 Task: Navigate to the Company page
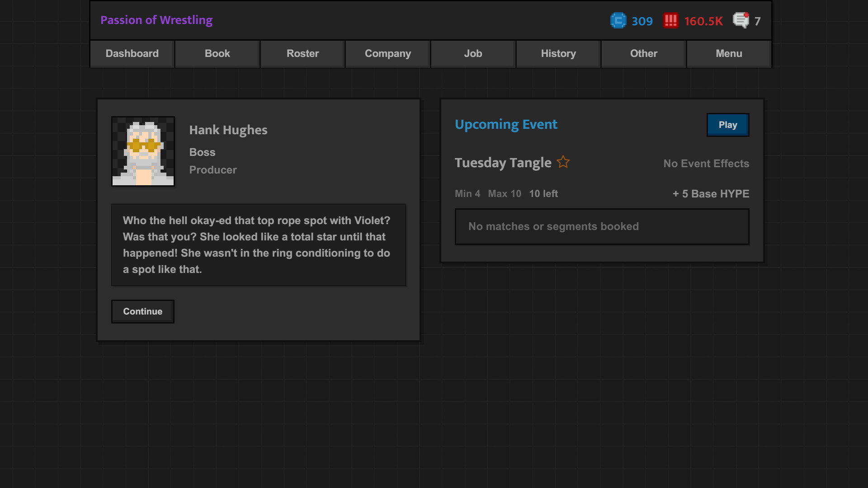pos(387,53)
